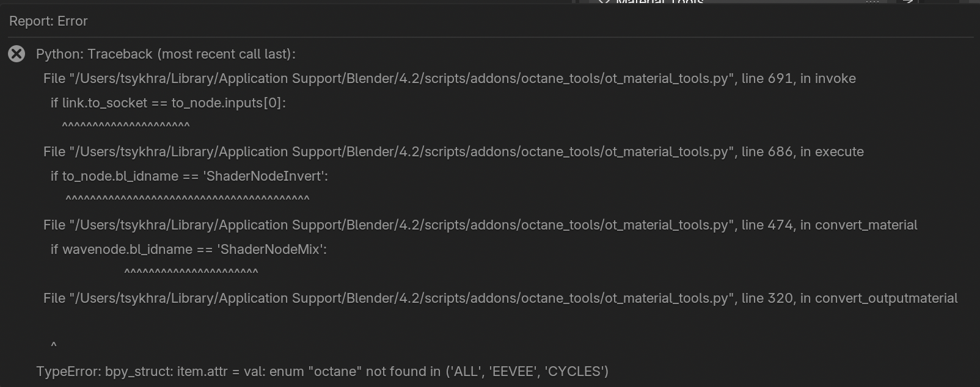
Task: Click caret markers under link.to_socket line
Action: 126,126
